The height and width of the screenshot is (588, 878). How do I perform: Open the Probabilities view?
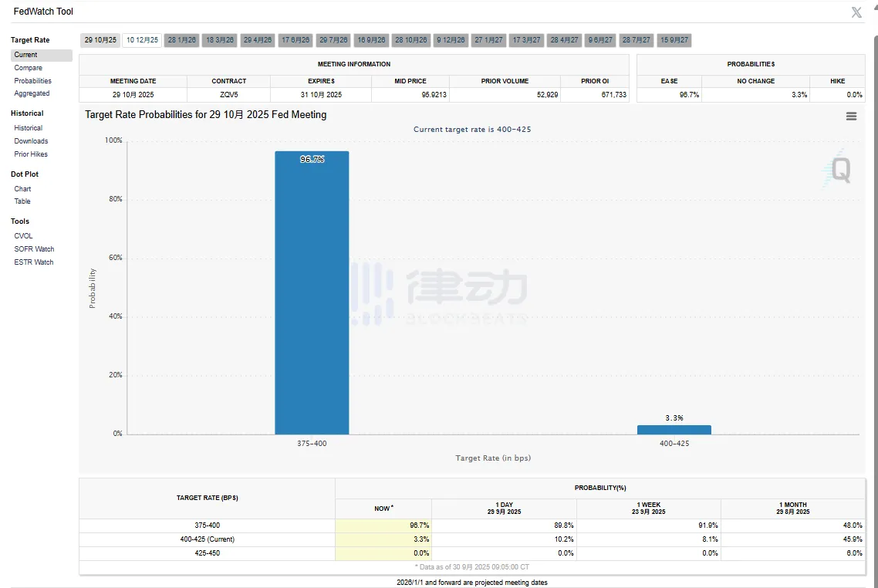click(x=33, y=80)
